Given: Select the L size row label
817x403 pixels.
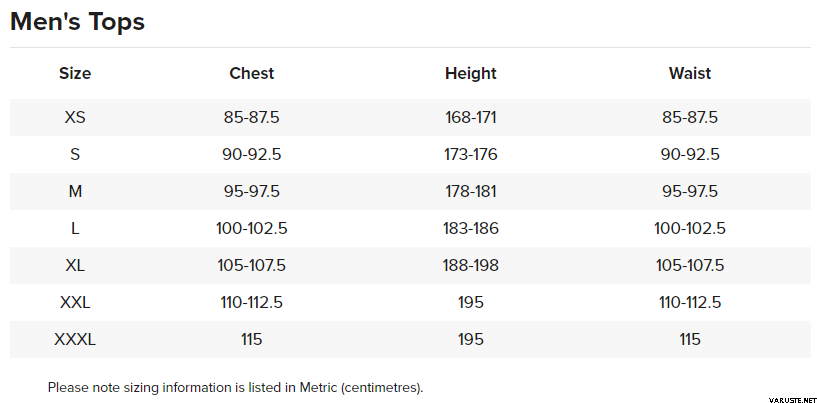Looking at the screenshot, I should tap(75, 228).
